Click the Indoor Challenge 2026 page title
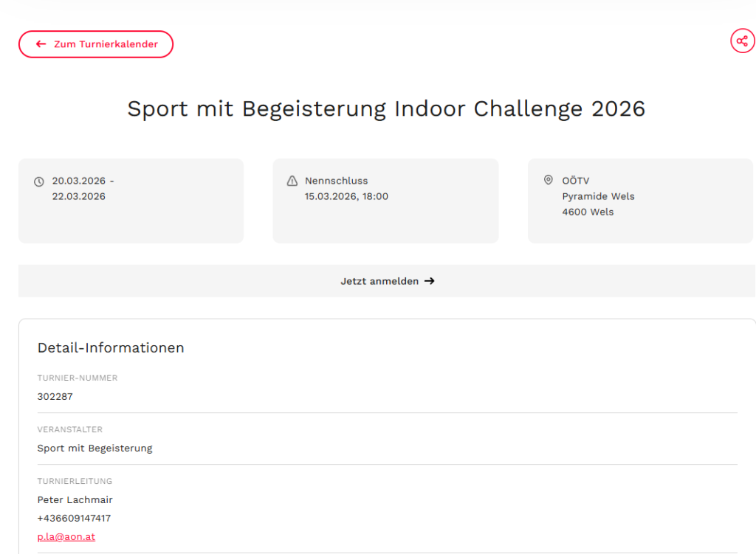The image size is (756, 554). pos(386,108)
